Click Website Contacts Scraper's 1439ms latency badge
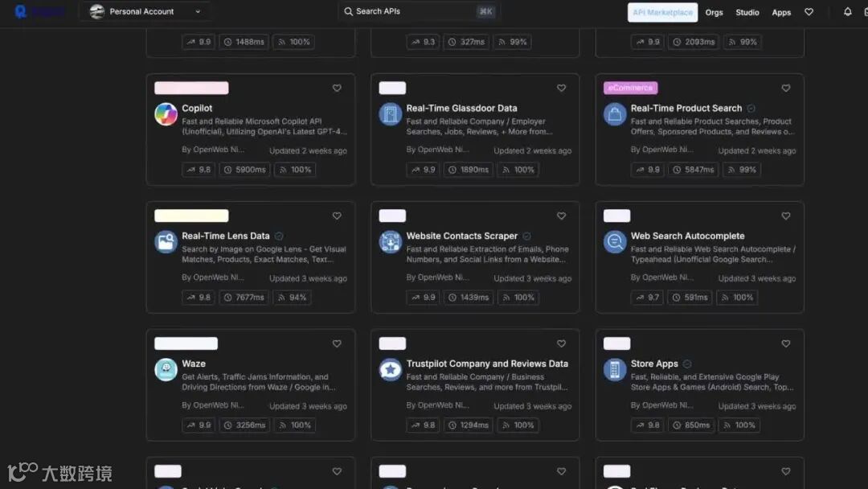868x489 pixels. coord(469,298)
